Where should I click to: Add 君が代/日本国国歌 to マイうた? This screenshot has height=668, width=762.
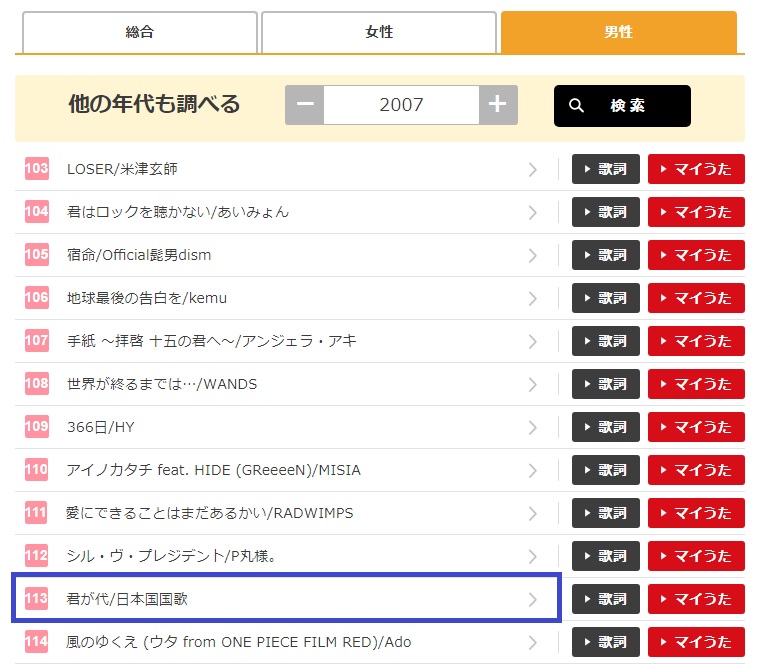point(696,599)
